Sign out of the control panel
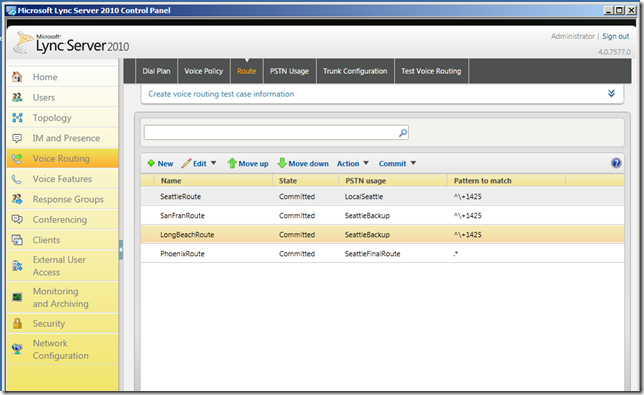Screen dimensions: 644x395 tap(616, 36)
